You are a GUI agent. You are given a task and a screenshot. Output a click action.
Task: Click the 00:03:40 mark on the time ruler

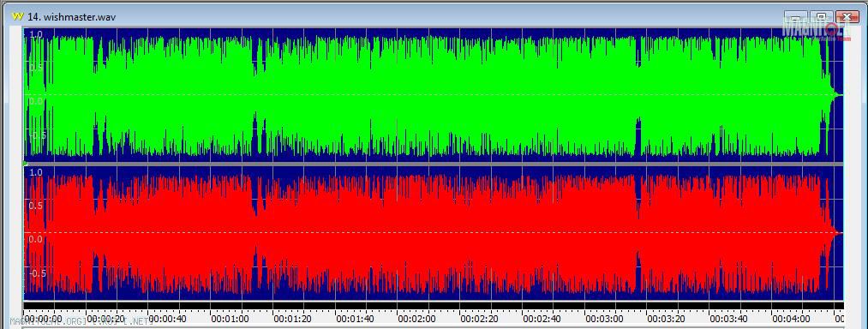click(x=729, y=319)
